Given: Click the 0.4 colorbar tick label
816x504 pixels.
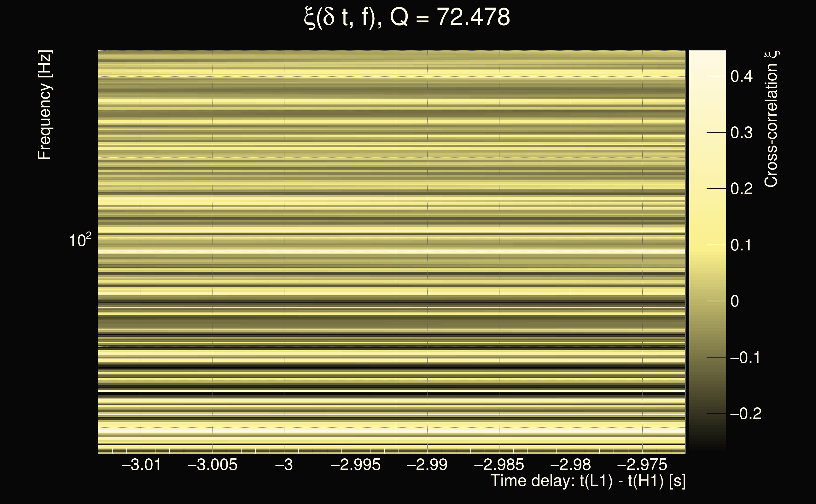Looking at the screenshot, I should (741, 76).
